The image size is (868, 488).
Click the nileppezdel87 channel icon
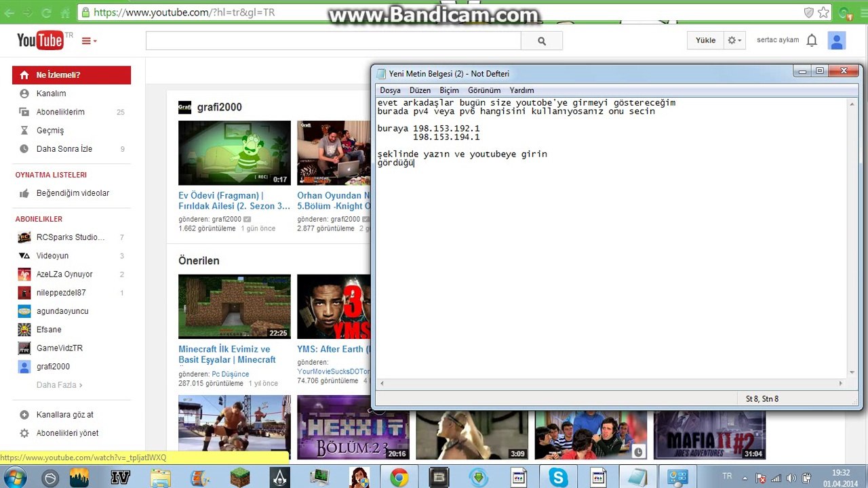click(24, 293)
